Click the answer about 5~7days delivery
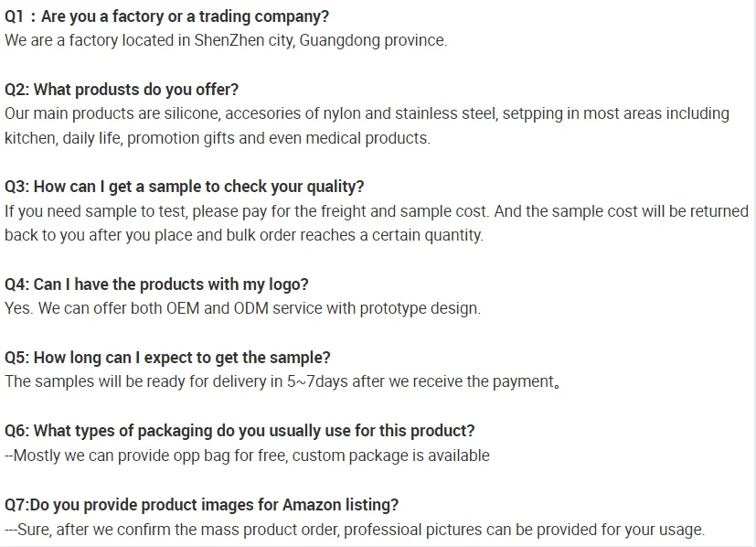The image size is (756, 547). point(282,381)
